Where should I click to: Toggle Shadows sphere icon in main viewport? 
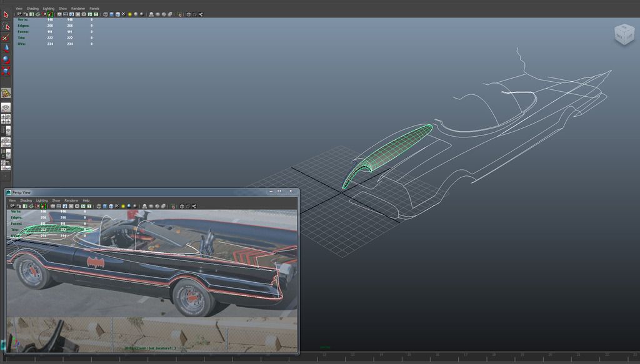(136, 14)
